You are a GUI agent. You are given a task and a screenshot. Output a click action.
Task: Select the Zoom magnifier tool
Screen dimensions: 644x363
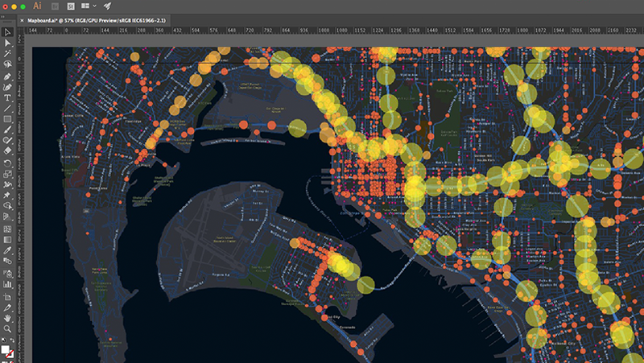(x=7, y=328)
